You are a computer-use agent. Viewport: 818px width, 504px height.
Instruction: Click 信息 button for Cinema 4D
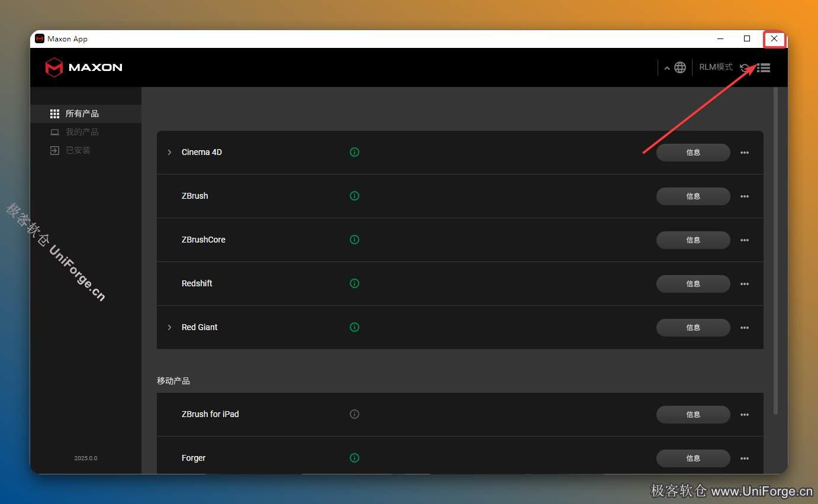click(693, 153)
